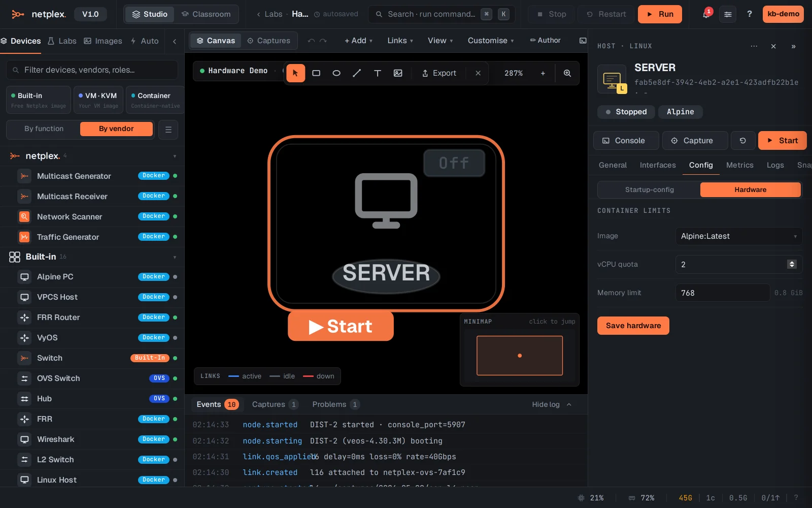Click the Network Scanner device icon
The width and height of the screenshot is (812, 508).
[24, 217]
